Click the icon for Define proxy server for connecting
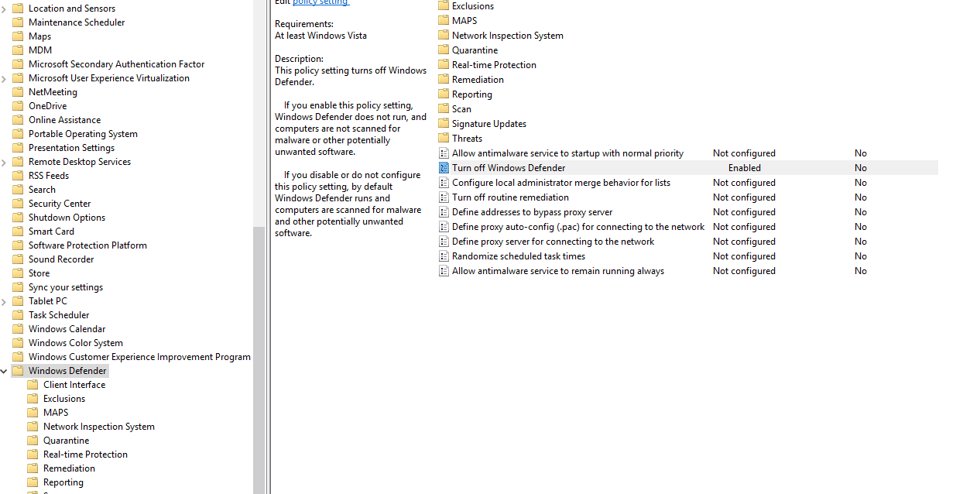980x494 pixels. 444,242
